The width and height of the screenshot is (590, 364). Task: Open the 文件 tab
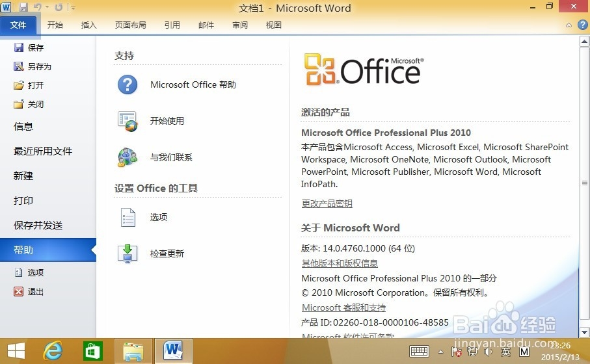coord(18,25)
